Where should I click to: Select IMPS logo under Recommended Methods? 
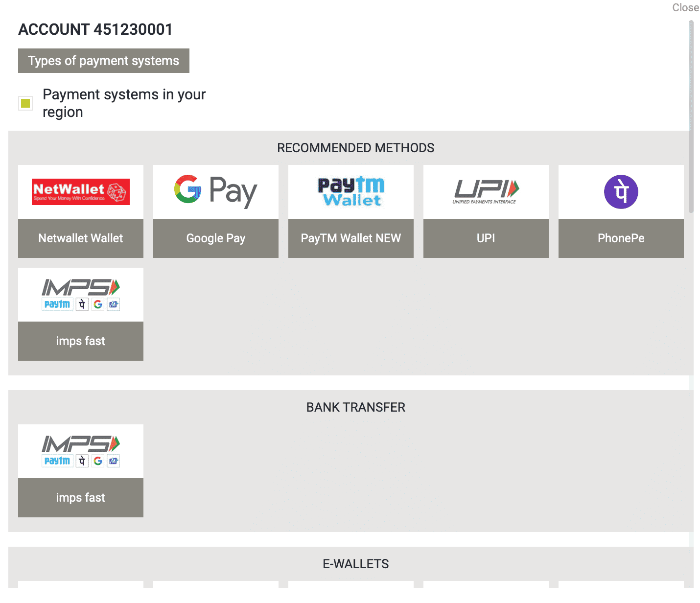pyautogui.click(x=81, y=295)
